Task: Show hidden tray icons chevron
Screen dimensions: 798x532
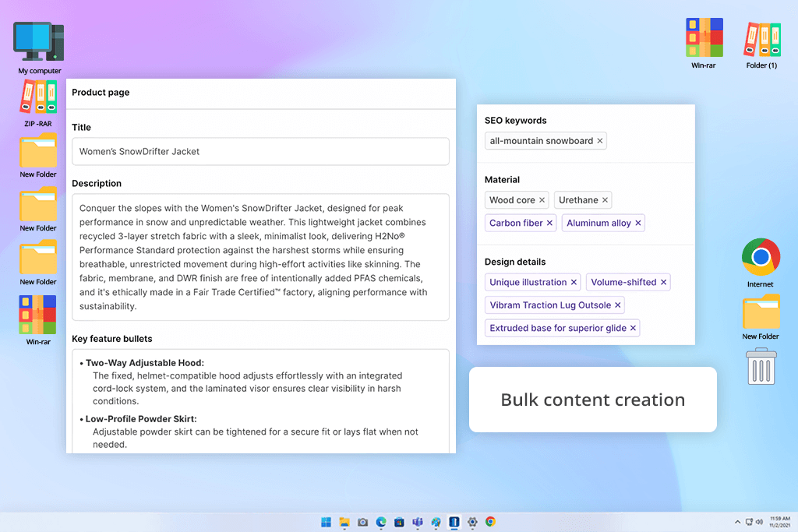Action: point(737,522)
